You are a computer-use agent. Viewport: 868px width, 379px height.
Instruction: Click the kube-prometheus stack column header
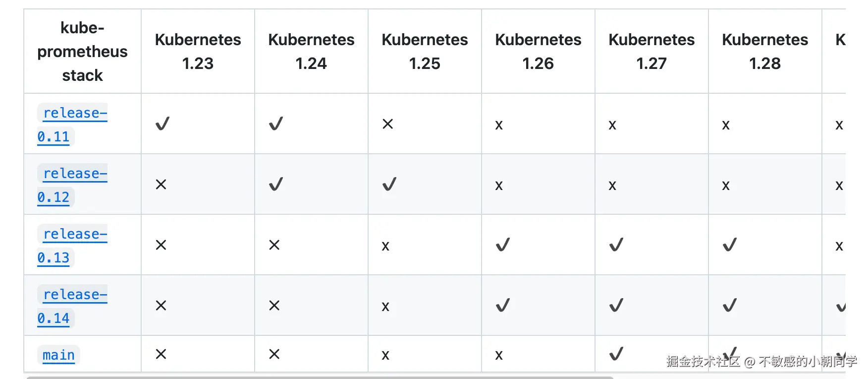[82, 52]
